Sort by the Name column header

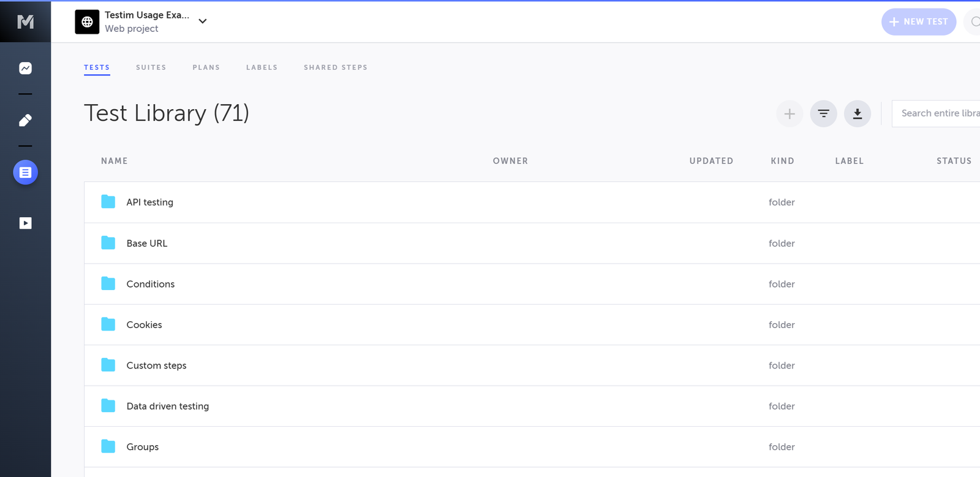115,161
